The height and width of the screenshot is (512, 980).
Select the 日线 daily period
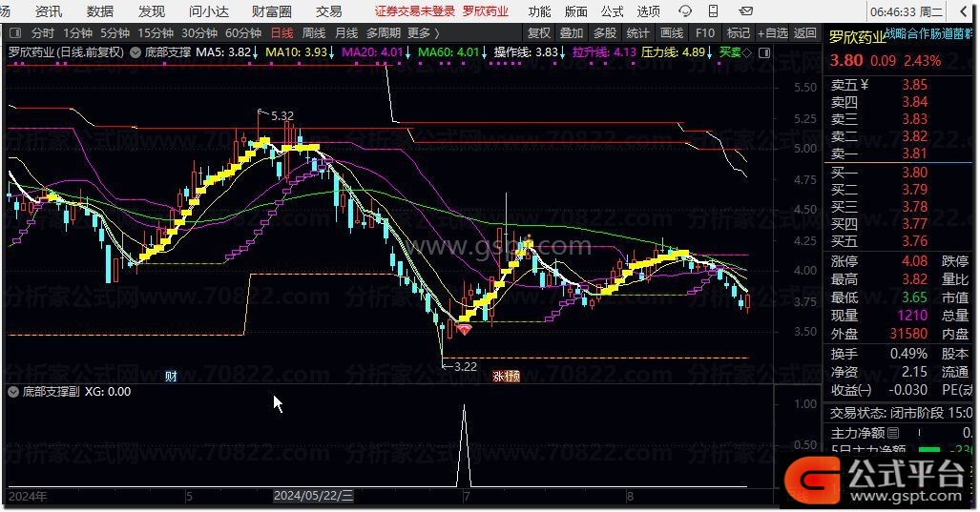(x=281, y=33)
